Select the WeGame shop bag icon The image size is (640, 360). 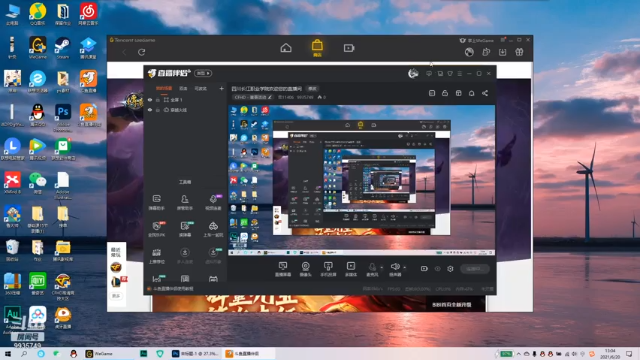(x=317, y=47)
